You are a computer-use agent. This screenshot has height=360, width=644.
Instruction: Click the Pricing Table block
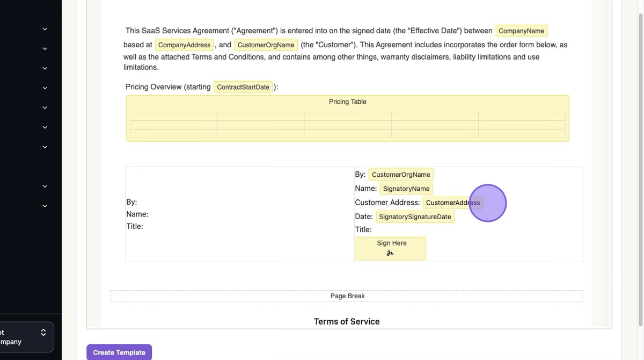pos(347,119)
